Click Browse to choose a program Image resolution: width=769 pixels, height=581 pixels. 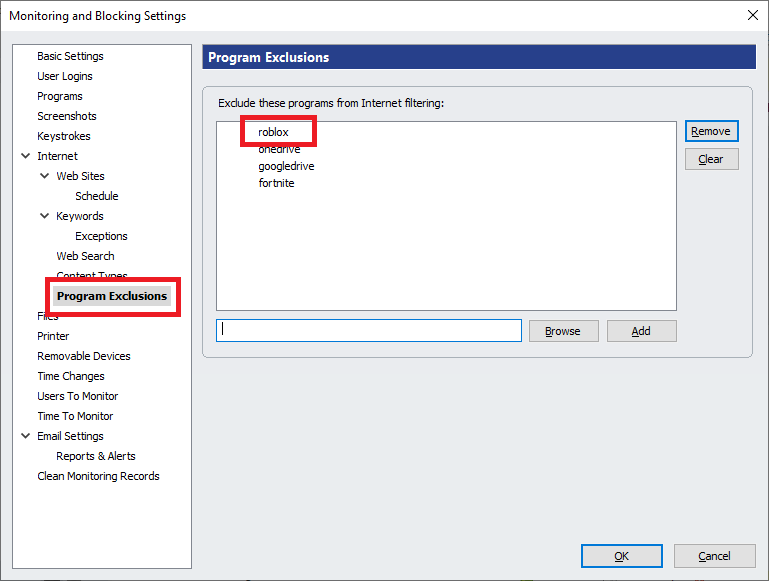[x=563, y=331]
